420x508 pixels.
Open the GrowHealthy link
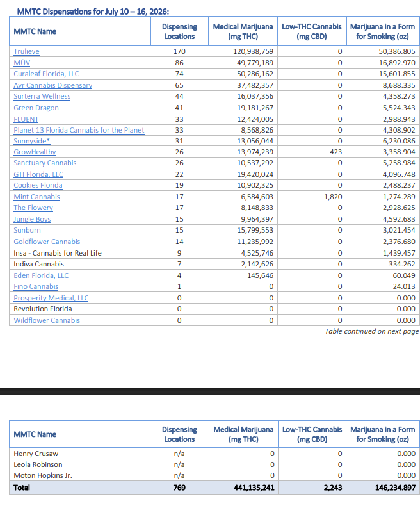pos(35,152)
